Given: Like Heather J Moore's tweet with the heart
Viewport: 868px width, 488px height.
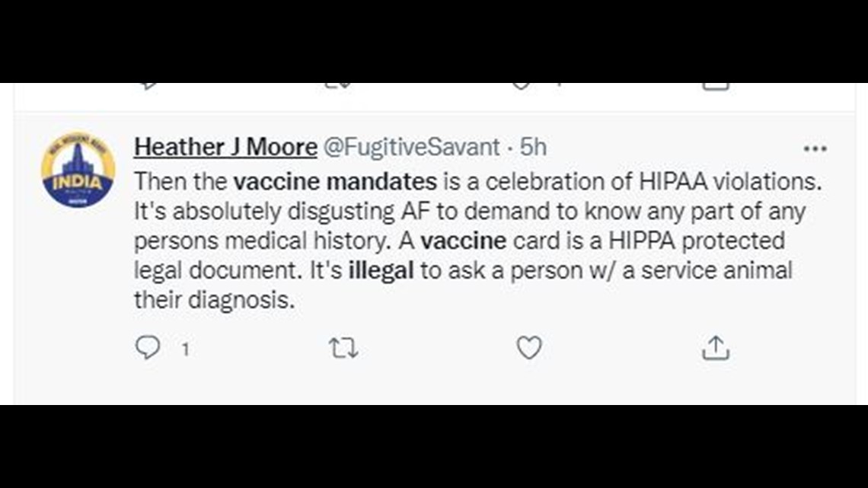Looking at the screenshot, I should tap(528, 348).
